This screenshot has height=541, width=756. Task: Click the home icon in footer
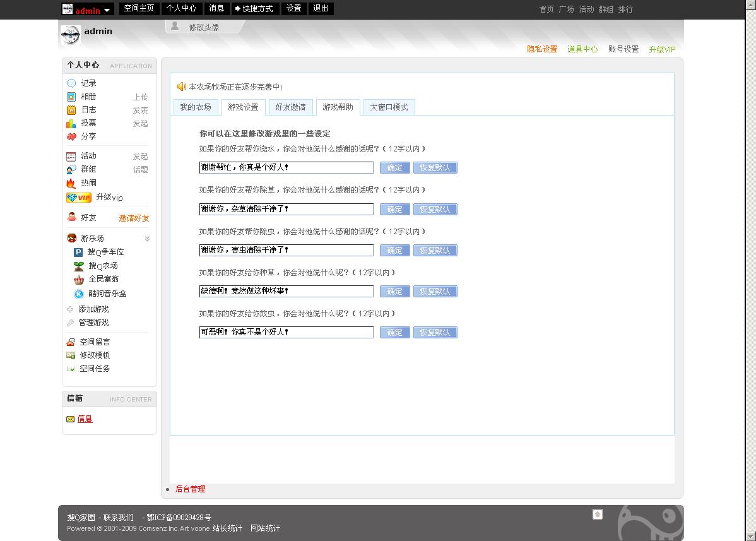click(598, 514)
